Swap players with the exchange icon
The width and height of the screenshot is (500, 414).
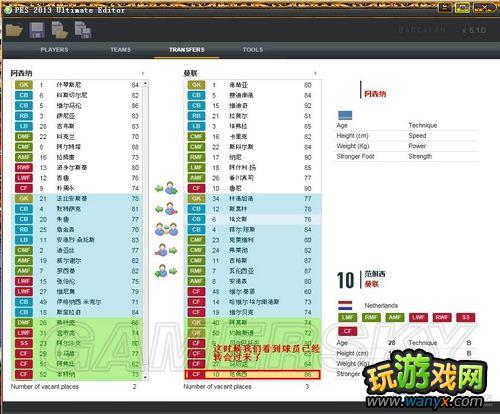(x=166, y=229)
